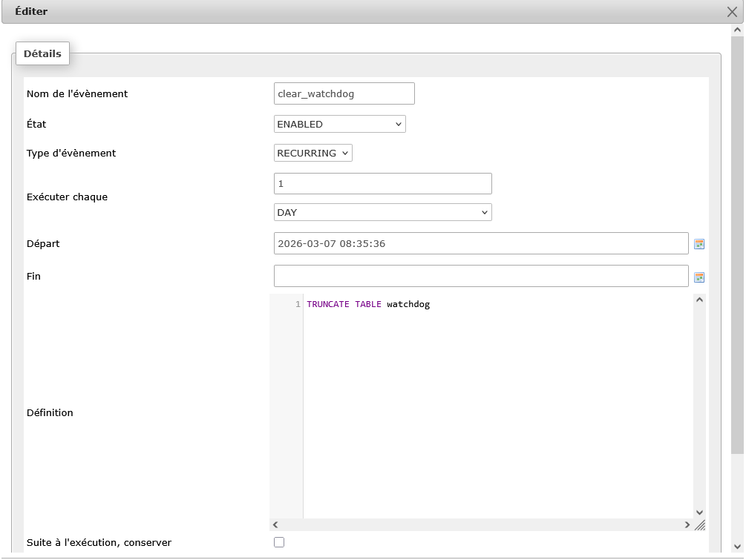Open the calendar picker for Fin date

pos(698,275)
